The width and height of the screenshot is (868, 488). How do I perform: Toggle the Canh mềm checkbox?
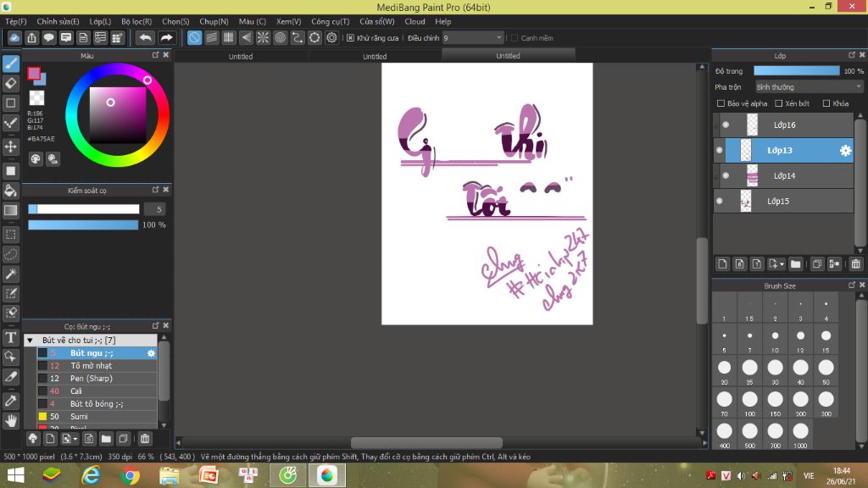515,37
